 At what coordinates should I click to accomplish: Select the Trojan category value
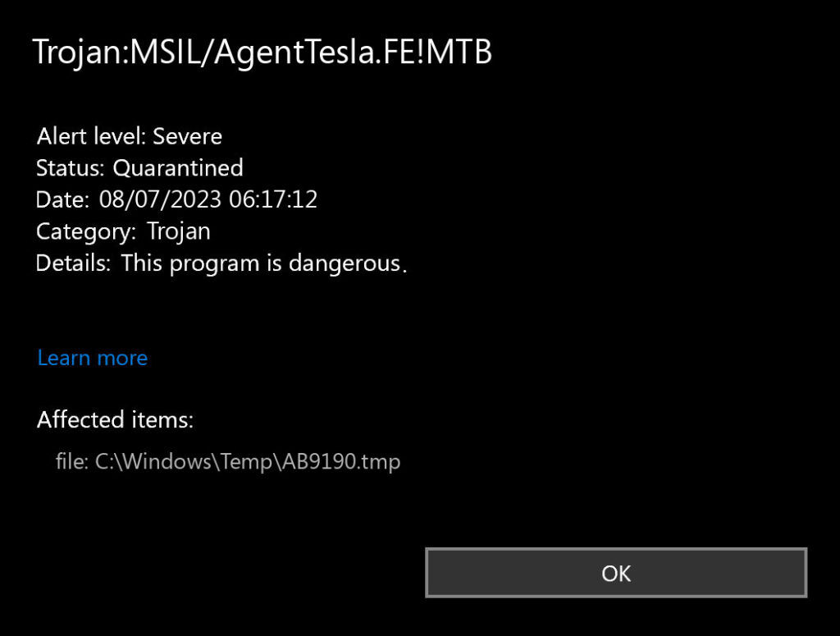pos(179,231)
